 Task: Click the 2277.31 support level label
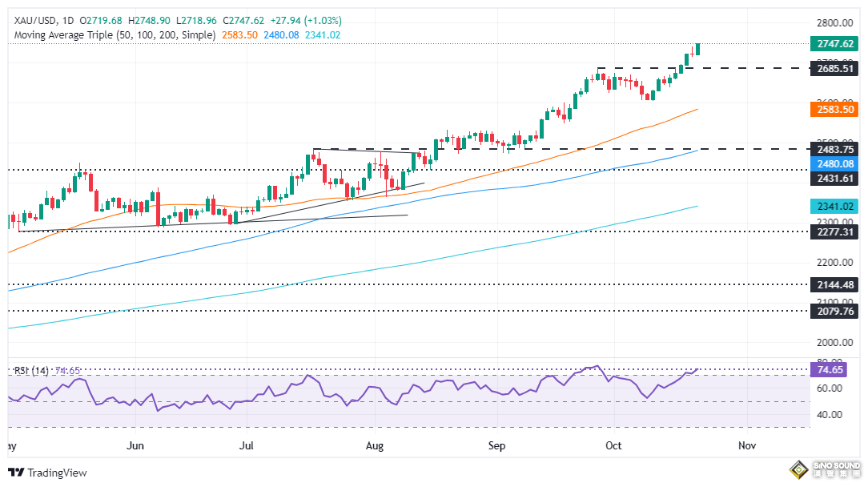tap(834, 231)
